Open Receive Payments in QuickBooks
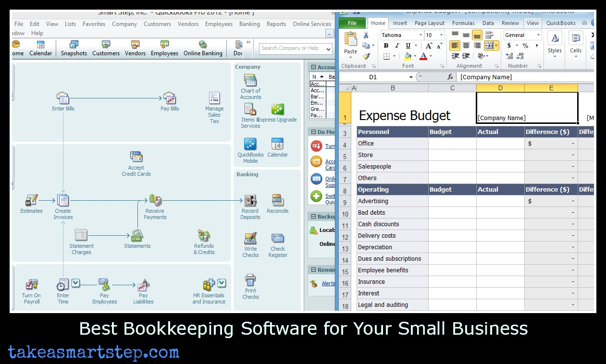This screenshot has width=606, height=364. (155, 201)
